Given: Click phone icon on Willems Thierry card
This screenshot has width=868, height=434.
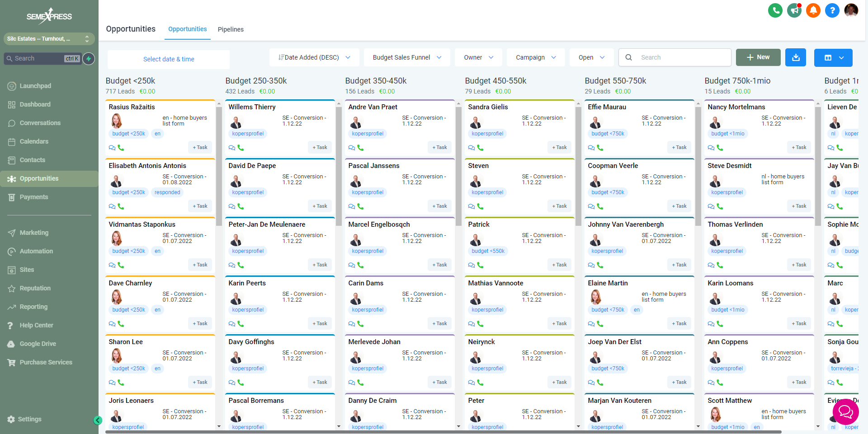Looking at the screenshot, I should pos(241,148).
